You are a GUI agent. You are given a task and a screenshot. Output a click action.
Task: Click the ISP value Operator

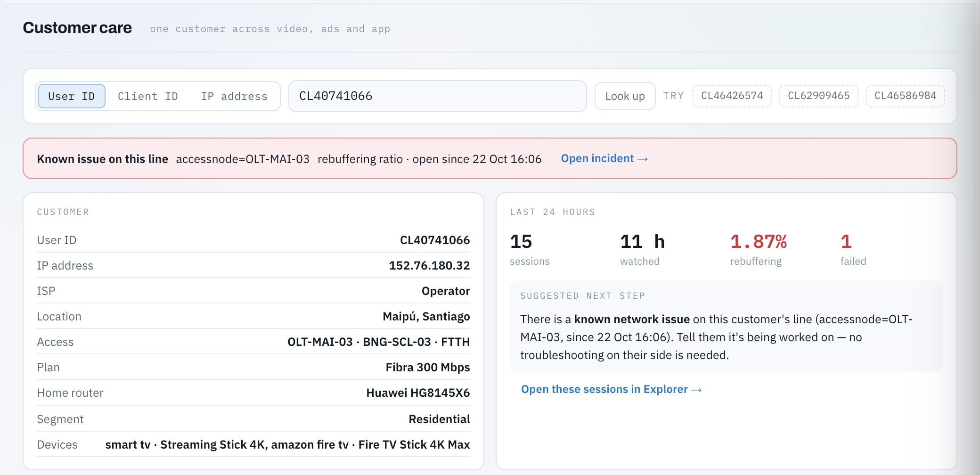[446, 291]
